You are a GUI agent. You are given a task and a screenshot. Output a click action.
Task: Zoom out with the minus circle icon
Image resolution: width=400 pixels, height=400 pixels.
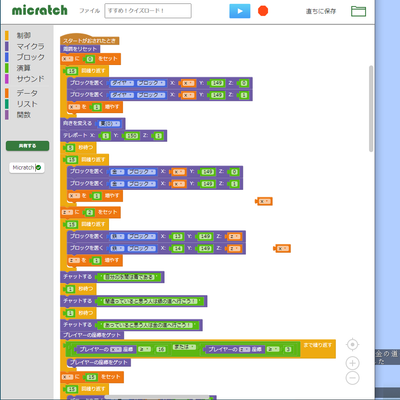click(352, 378)
